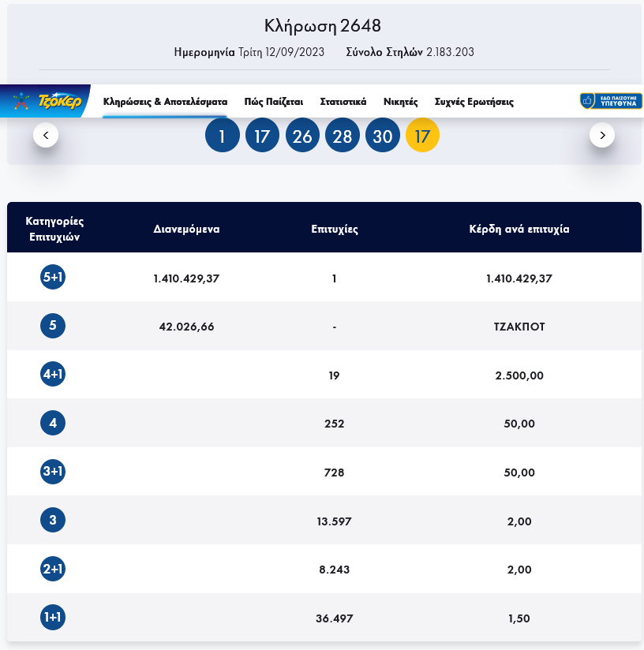Click the drawn number 30 ball

383,136
